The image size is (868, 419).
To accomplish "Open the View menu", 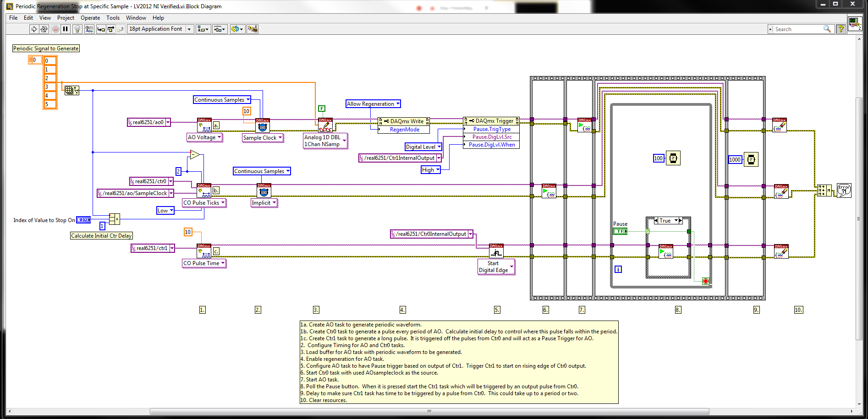I will pyautogui.click(x=45, y=18).
